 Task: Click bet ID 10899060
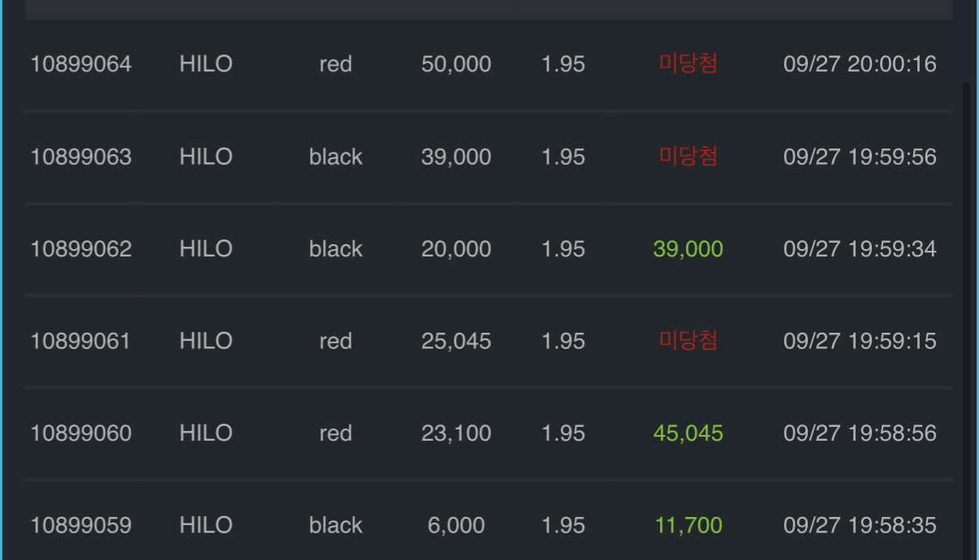click(x=80, y=433)
